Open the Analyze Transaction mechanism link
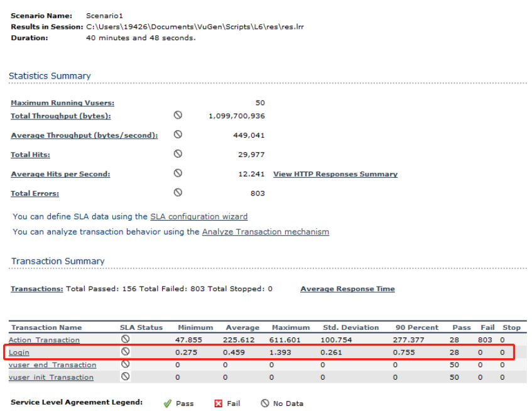Image resolution: width=532 pixels, height=411 pixels. point(265,232)
